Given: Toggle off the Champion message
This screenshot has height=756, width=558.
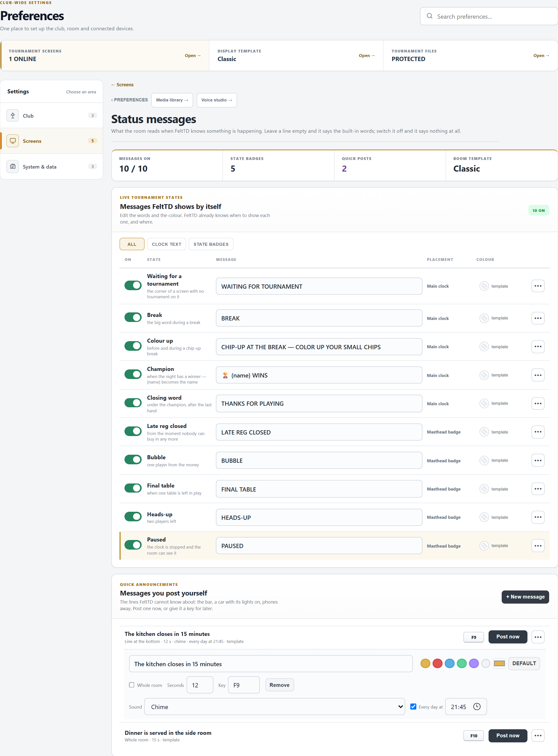Looking at the screenshot, I should coord(133,374).
